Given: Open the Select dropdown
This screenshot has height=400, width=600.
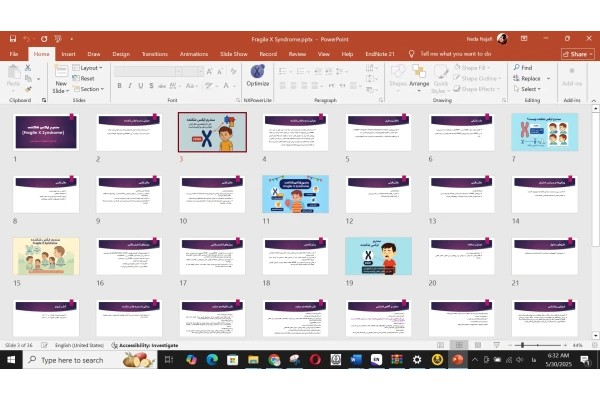Looking at the screenshot, I should tap(527, 89).
